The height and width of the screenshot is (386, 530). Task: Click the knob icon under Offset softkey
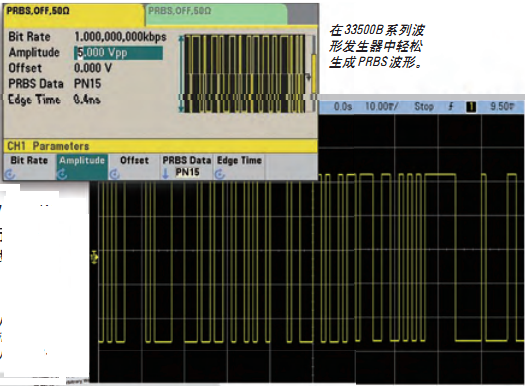click(x=115, y=174)
